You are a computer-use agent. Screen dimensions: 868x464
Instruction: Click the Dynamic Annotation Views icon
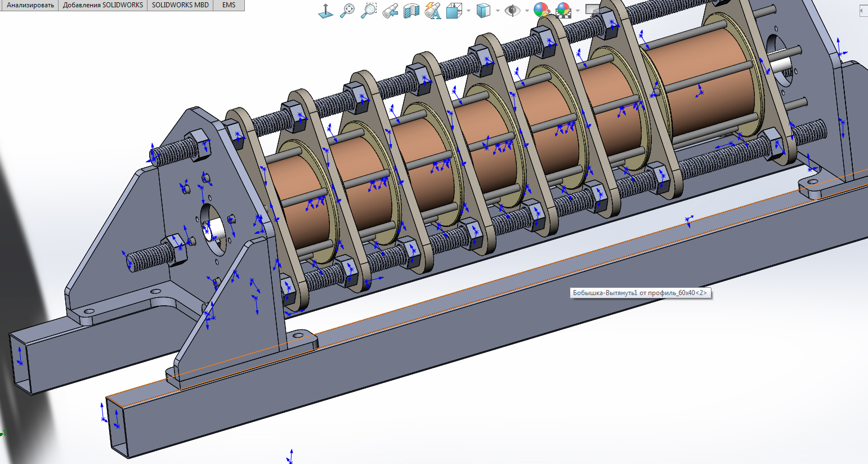(x=432, y=11)
